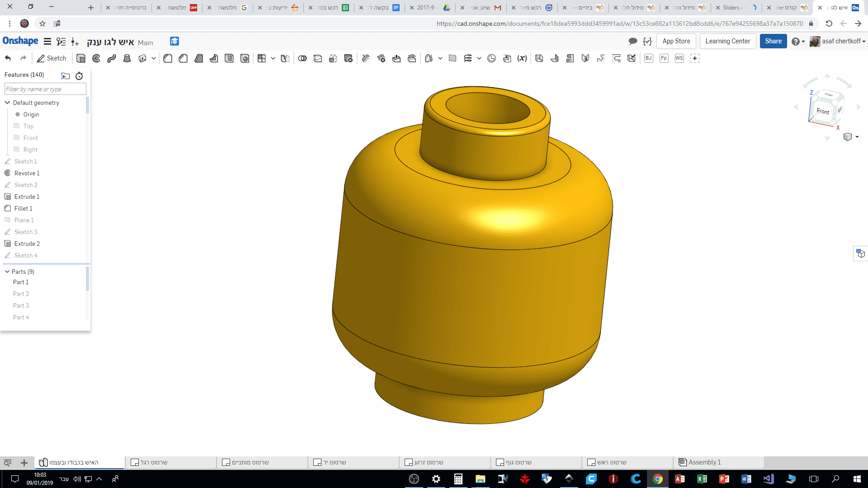Viewport: 868px width, 488px height.
Task: Open the Learning Center
Action: tap(728, 41)
